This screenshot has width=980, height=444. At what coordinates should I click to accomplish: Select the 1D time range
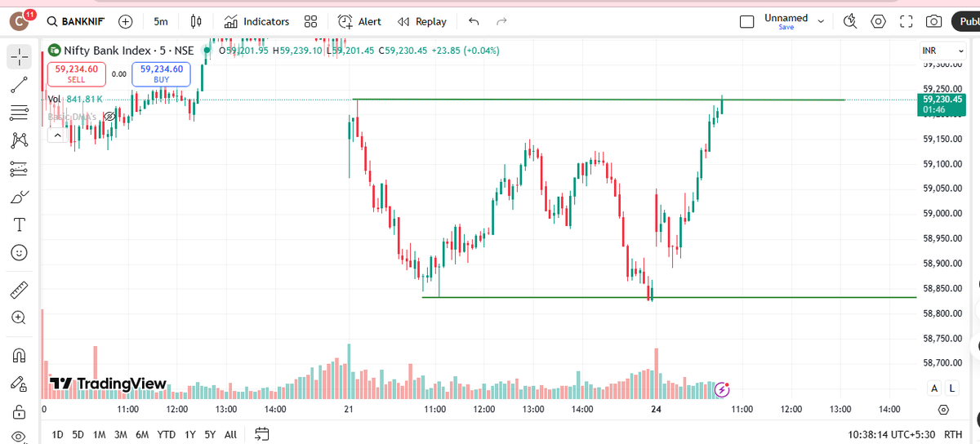(x=57, y=435)
